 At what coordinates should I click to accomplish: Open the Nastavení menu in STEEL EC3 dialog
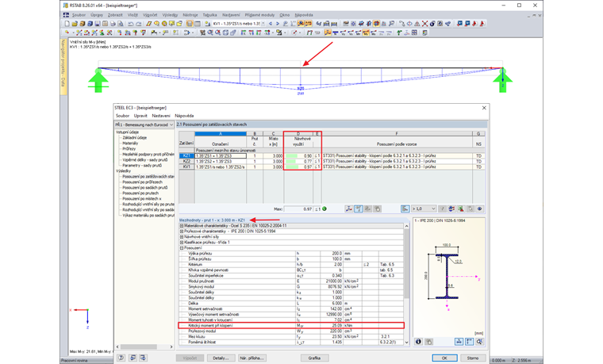pyautogui.click(x=161, y=116)
